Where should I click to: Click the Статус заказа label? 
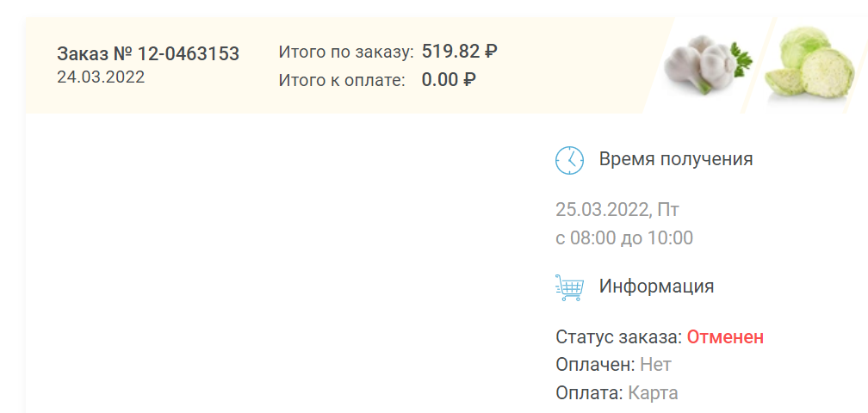click(x=619, y=337)
